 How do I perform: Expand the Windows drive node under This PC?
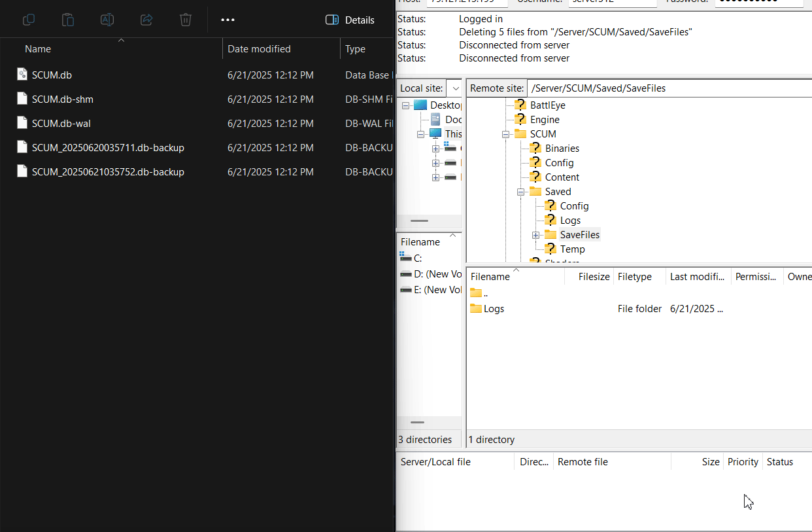click(x=435, y=149)
